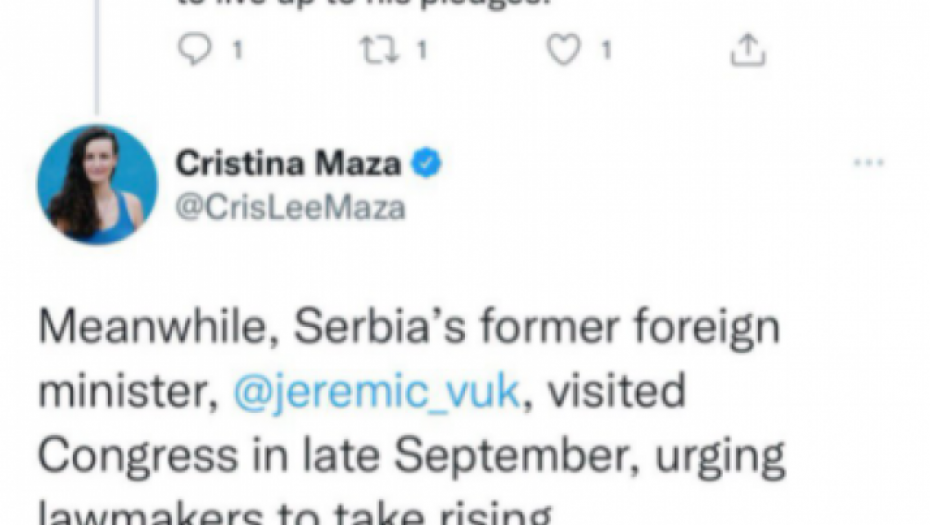
Task: Open the share upload icon
Action: (x=747, y=51)
